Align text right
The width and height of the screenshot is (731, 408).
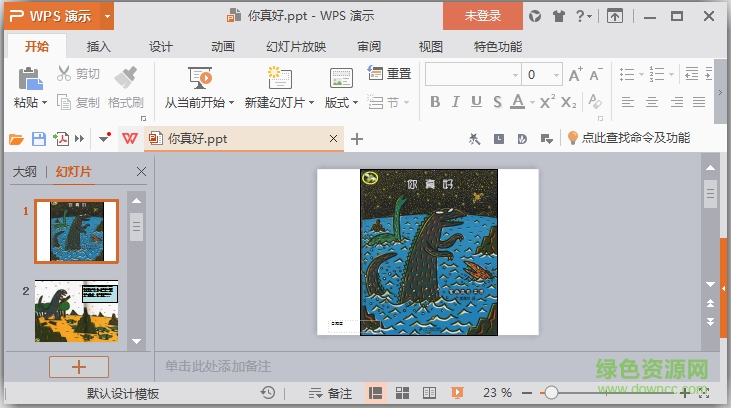[676, 102]
